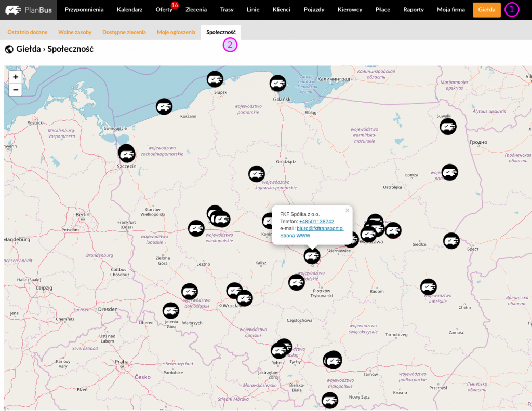Screen dimensions: 532x411
Task: Go to the Klienci section
Action: pos(282,9)
